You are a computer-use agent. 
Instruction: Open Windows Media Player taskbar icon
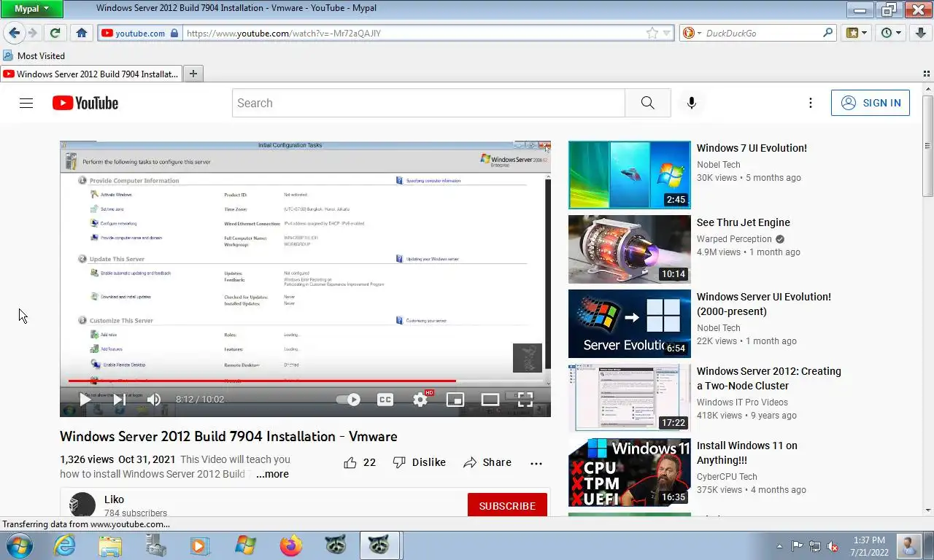pos(199,545)
